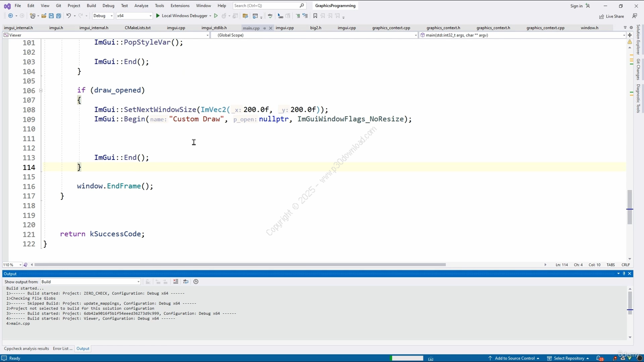The width and height of the screenshot is (644, 362).
Task: Click the tab settings gear icon
Action: (x=631, y=28)
